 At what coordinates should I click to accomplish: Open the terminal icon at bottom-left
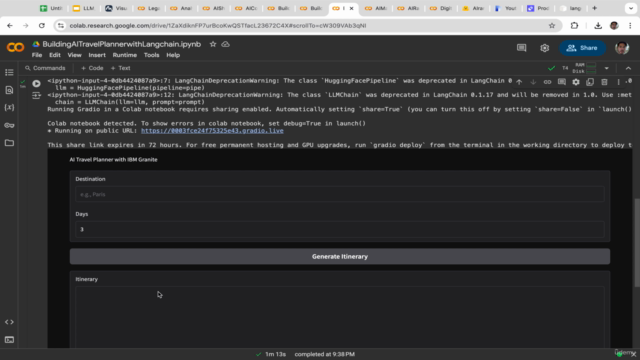9,340
